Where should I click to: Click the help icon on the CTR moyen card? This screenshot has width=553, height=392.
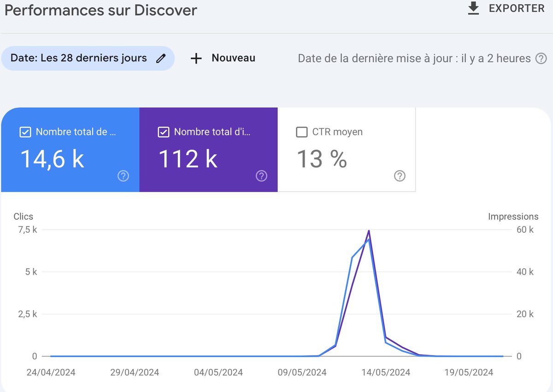[400, 176]
